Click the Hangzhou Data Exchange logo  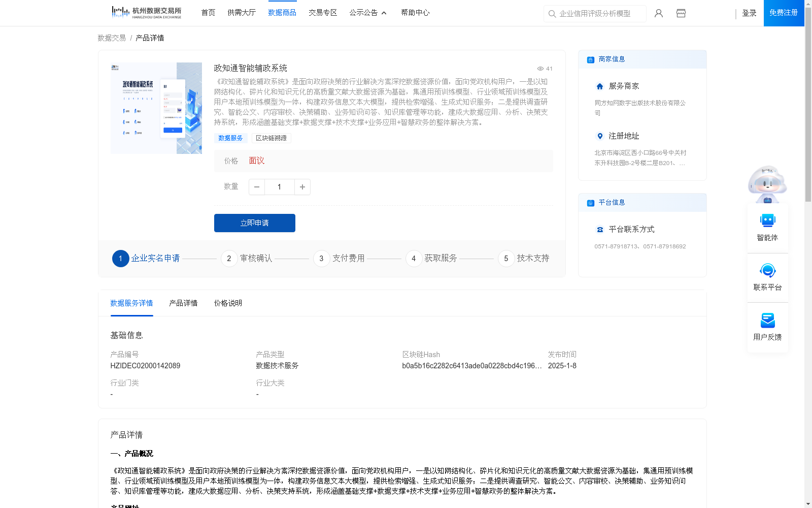(146, 13)
